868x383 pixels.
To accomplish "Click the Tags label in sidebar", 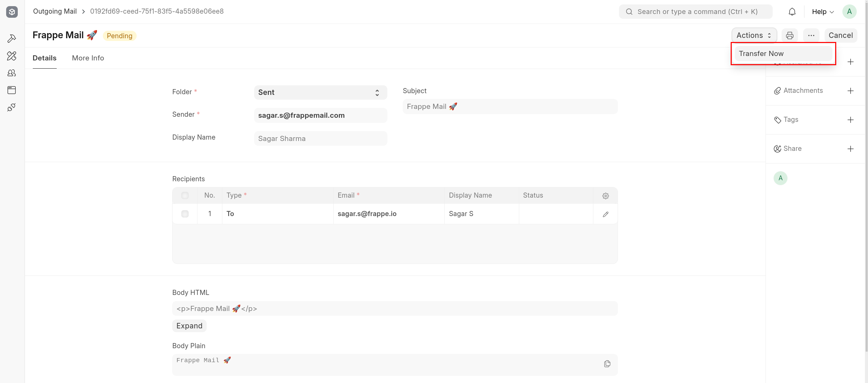I will (786, 120).
